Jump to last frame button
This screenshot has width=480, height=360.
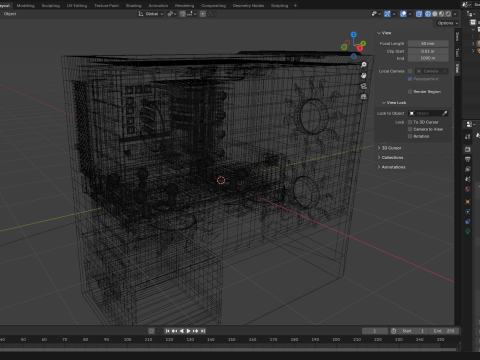(x=203, y=331)
